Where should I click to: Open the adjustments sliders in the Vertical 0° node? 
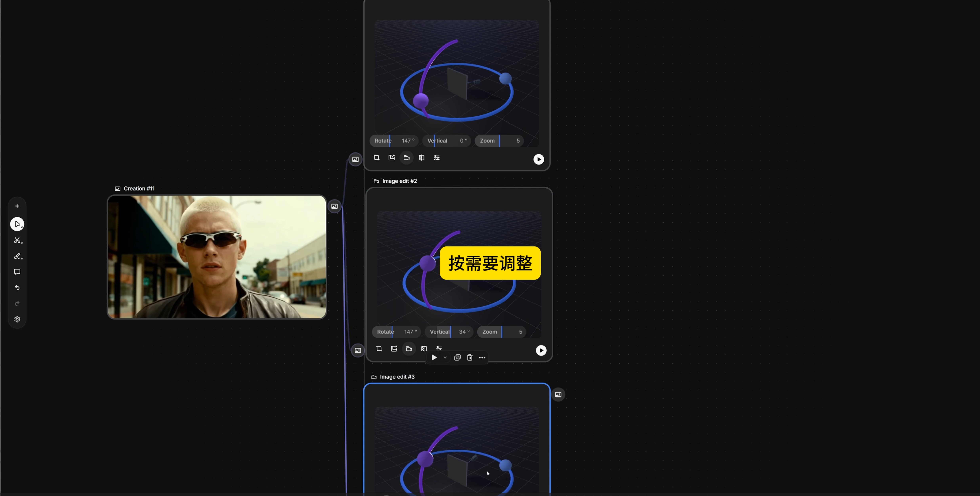click(x=437, y=158)
